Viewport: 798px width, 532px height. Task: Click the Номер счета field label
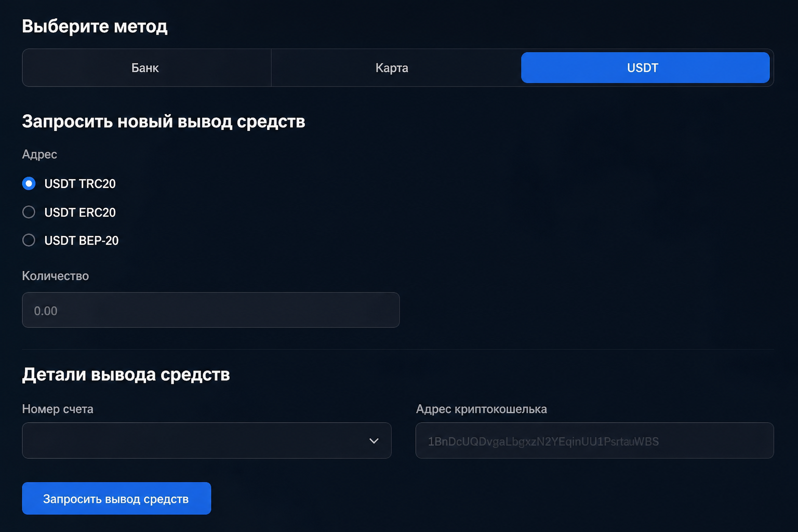tap(58, 409)
